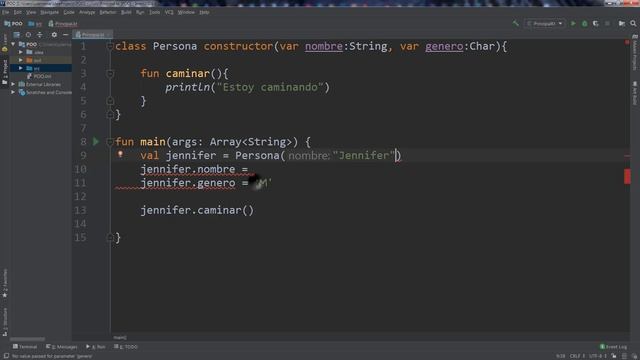This screenshot has height=360, width=640.
Task: Click POO breadcrumb in navigation bar
Action: click(13, 24)
